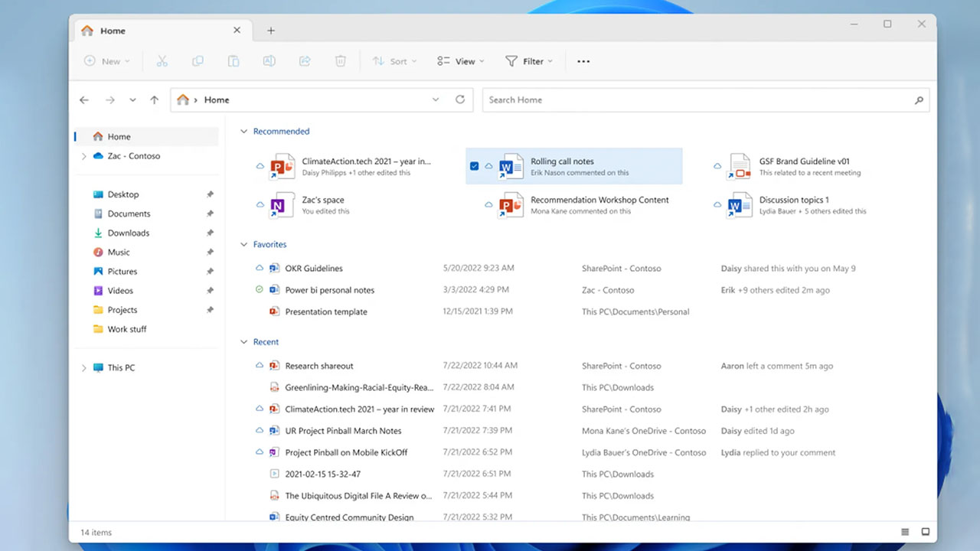Close the Home tab

[x=237, y=30]
